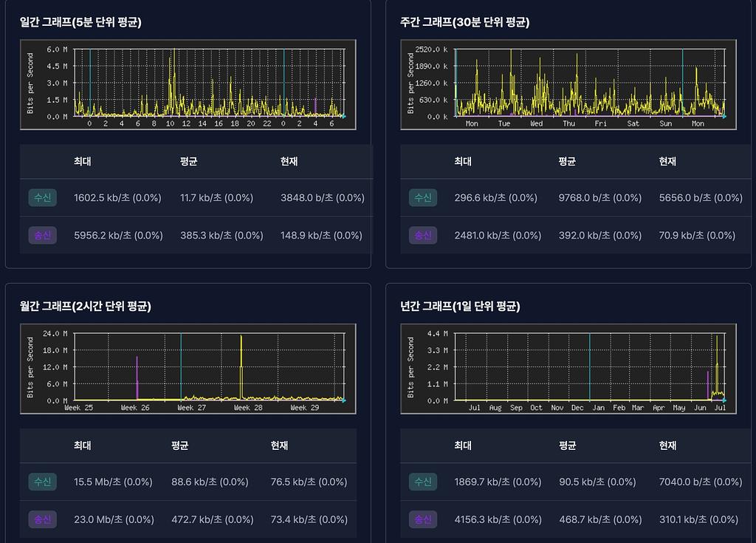Click the heading 주간 그래프(30분 단위 평균)
The width and height of the screenshot is (756, 543).
465,22
